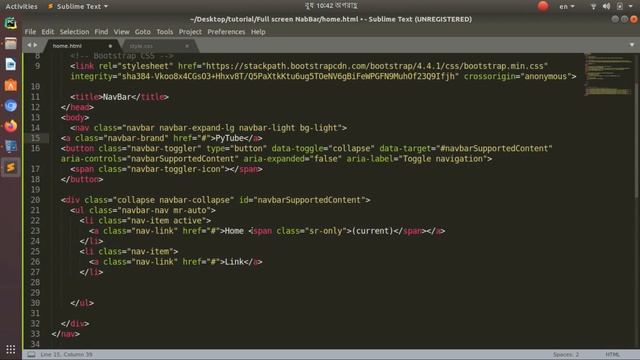Click crossorigin "anonymous" attribute value
This screenshot has height=360, width=640.
545,76
